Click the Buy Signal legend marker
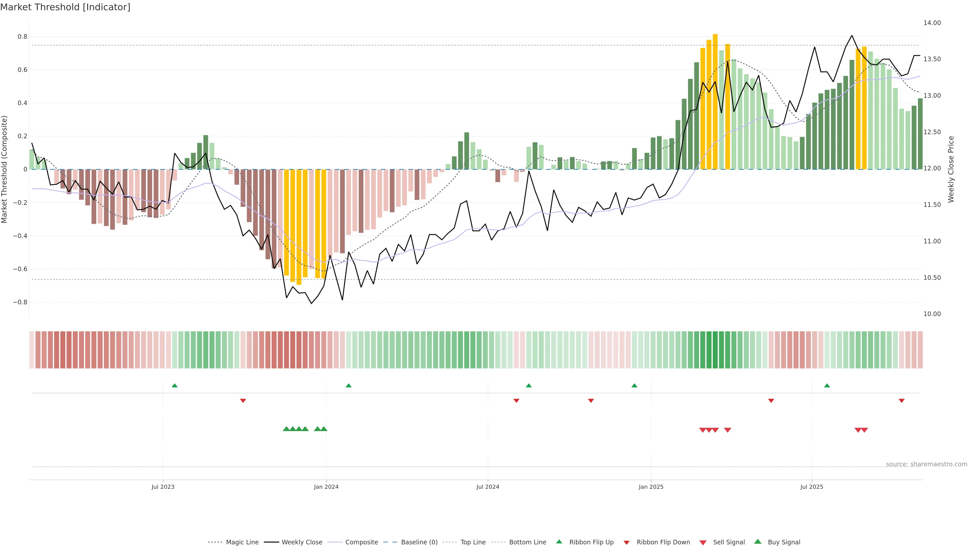The width and height of the screenshot is (980, 551). click(758, 542)
